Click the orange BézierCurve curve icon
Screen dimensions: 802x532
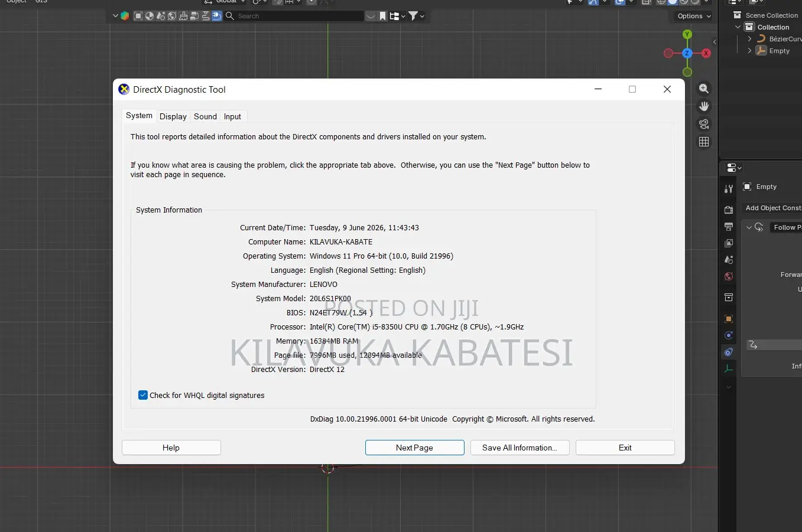[761, 39]
